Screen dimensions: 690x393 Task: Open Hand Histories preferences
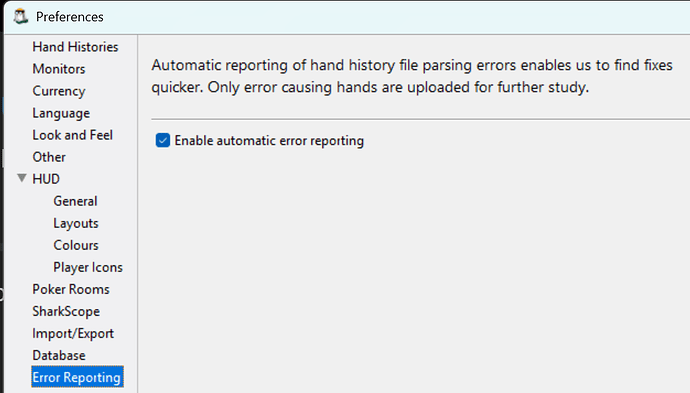click(x=75, y=47)
